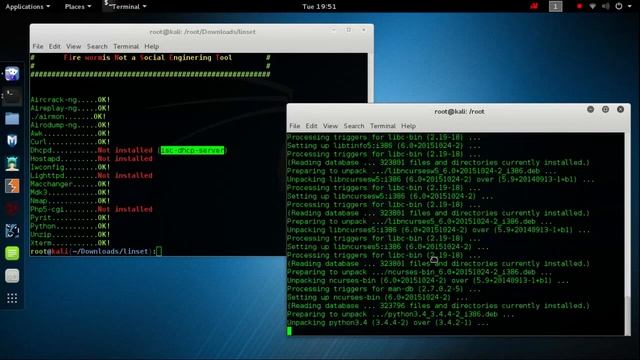Click the Mdk3 OK! line
Screen dimensions: 640x360
point(70,193)
